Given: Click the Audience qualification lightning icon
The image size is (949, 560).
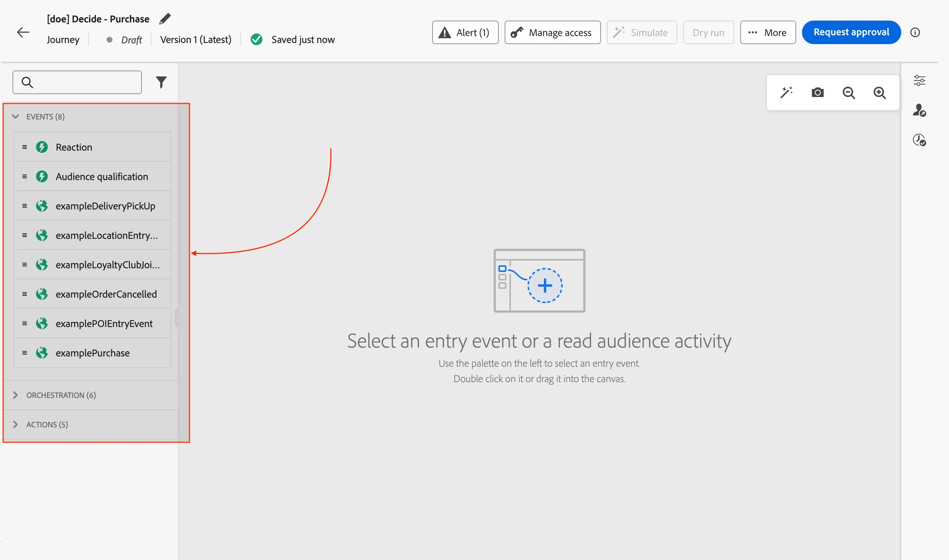Looking at the screenshot, I should [x=42, y=176].
